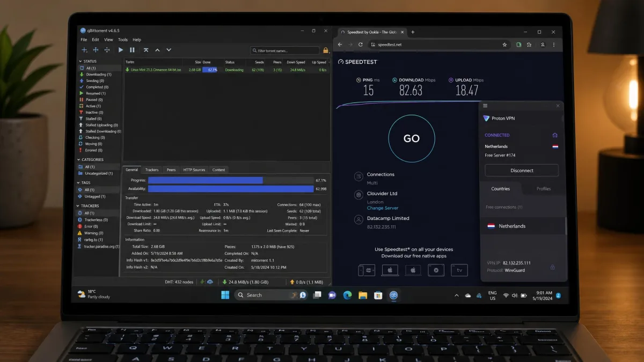Screen dimensions: 644x362
Task: Bookmark the page with the star icon
Action: pos(504,45)
